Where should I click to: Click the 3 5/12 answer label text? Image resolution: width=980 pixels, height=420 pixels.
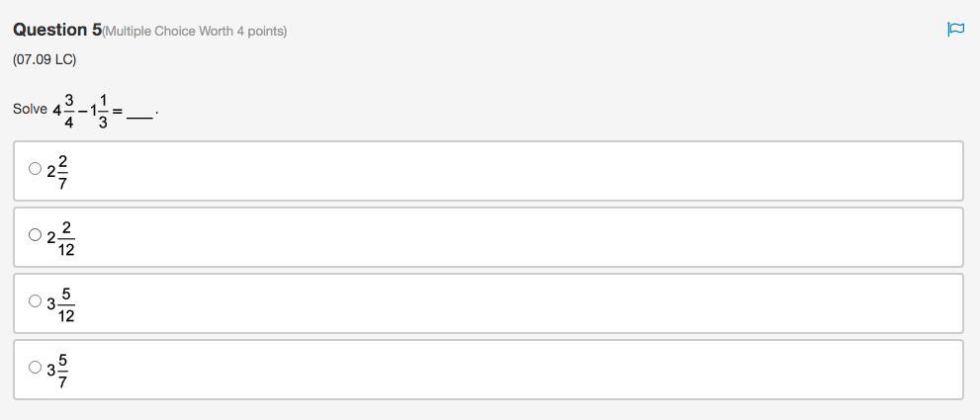tap(61, 304)
